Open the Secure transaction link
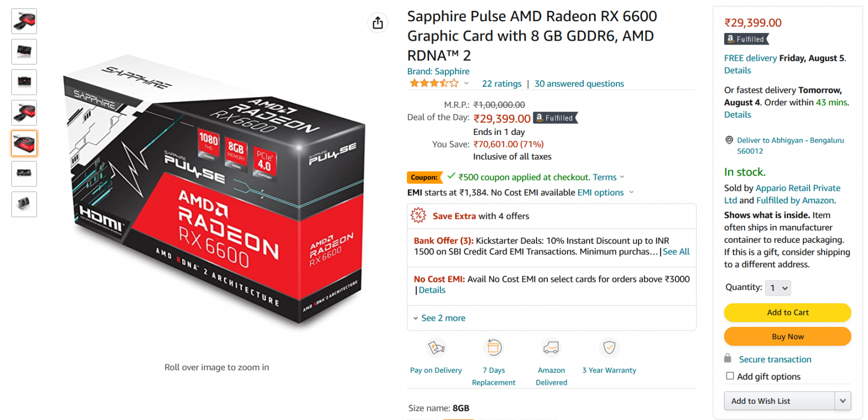Viewport: 868px width, 420px height. [775, 359]
